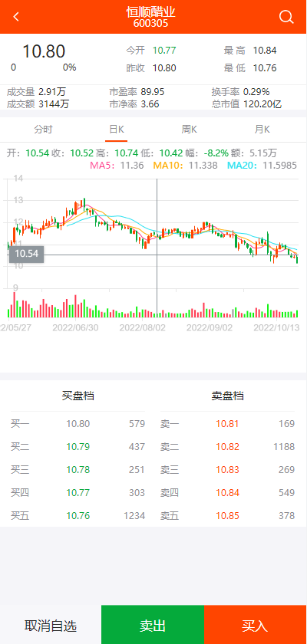This screenshot has height=644, width=307.
Task: Show the 月K monthly chart
Action: 262,130
